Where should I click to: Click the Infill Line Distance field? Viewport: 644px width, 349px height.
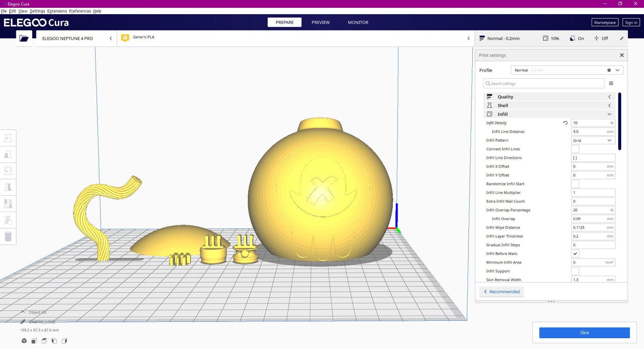point(593,131)
